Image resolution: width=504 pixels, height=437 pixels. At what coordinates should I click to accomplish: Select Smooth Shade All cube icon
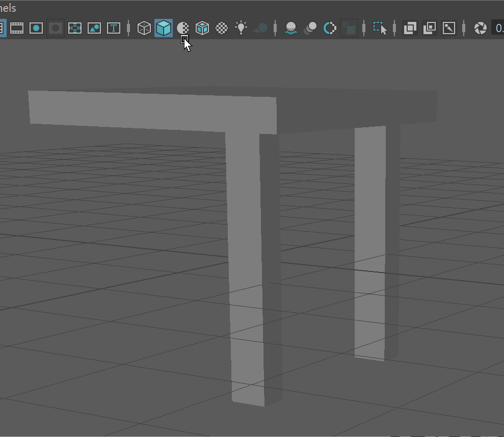click(x=164, y=28)
